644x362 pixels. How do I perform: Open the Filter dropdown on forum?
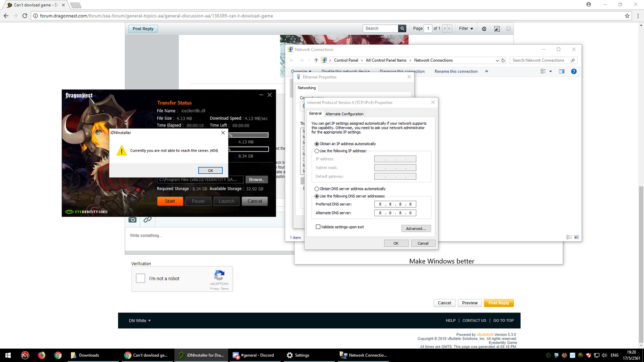466,28
